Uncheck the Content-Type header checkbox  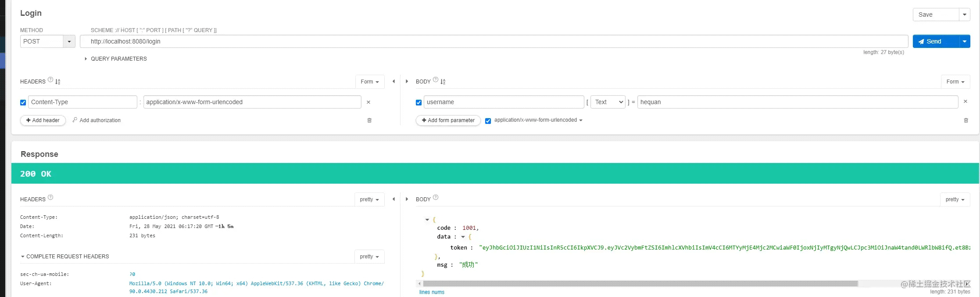point(23,102)
